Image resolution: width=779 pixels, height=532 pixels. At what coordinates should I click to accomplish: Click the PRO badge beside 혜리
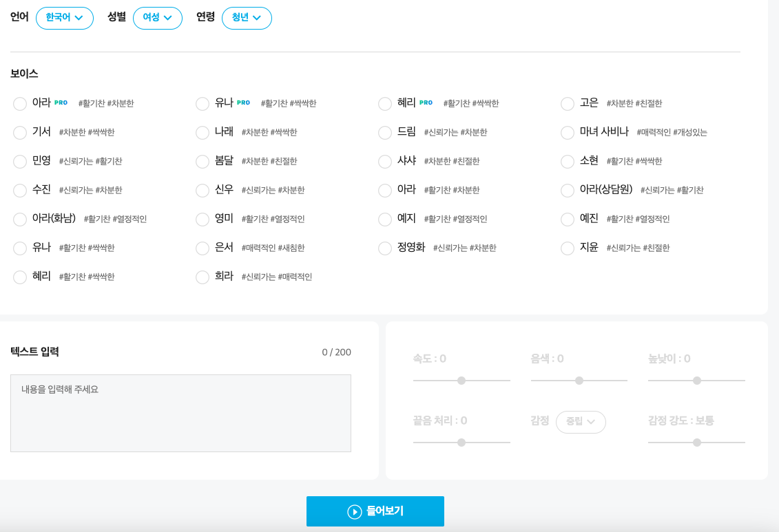[x=426, y=103]
